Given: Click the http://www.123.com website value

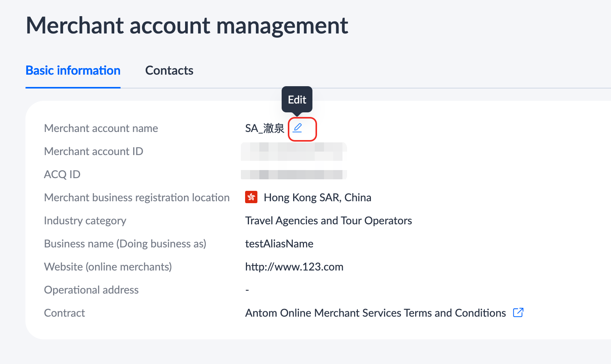Looking at the screenshot, I should (294, 267).
